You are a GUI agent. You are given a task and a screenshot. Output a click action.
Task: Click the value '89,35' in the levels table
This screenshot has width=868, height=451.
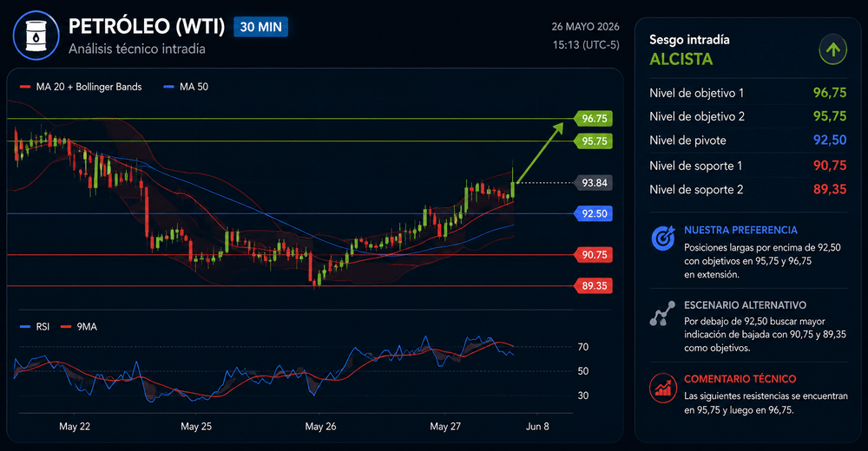(830, 189)
